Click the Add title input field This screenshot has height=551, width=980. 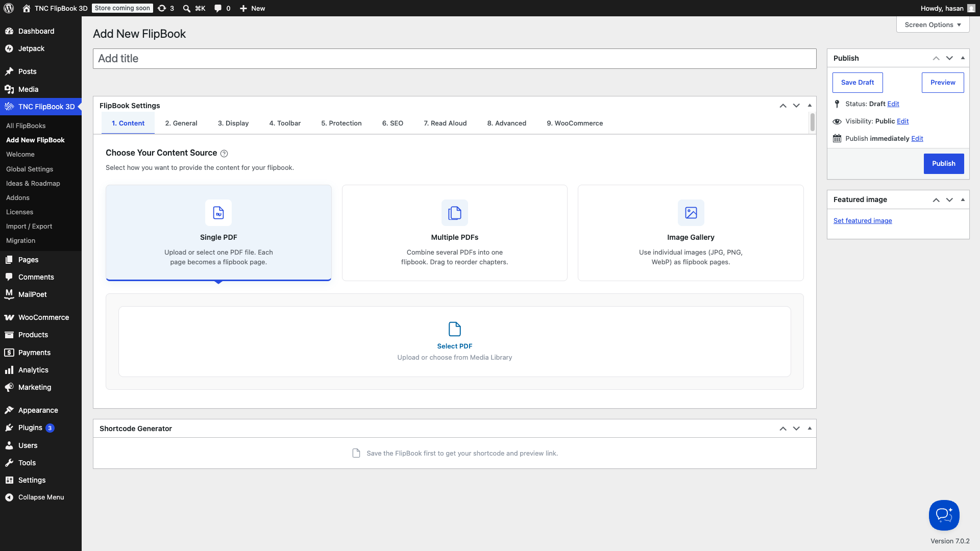[x=455, y=59]
